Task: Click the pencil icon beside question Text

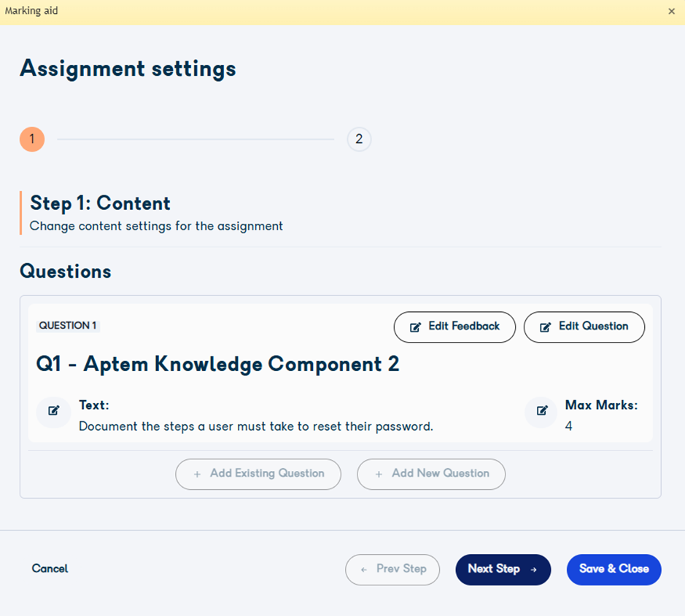Action: 53,411
